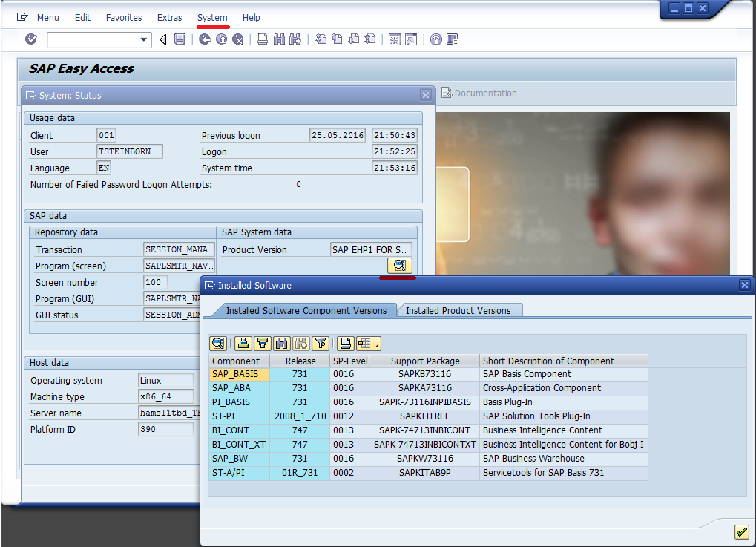Click the component details button under Product Version
The height and width of the screenshot is (547, 756).
(x=399, y=266)
